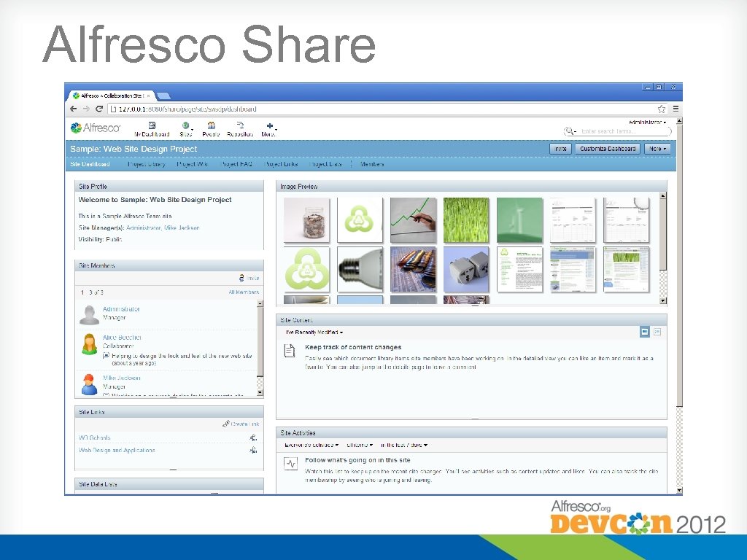Open the power plug adapter thumbnail
Viewport: 747px width, 560px height.
coord(466,269)
